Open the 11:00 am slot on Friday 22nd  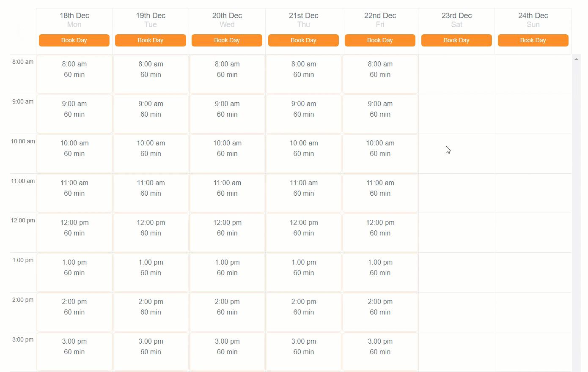click(x=380, y=193)
